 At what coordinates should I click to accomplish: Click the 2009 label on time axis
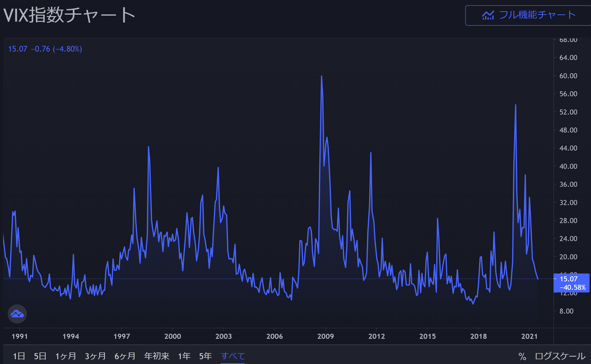(325, 336)
